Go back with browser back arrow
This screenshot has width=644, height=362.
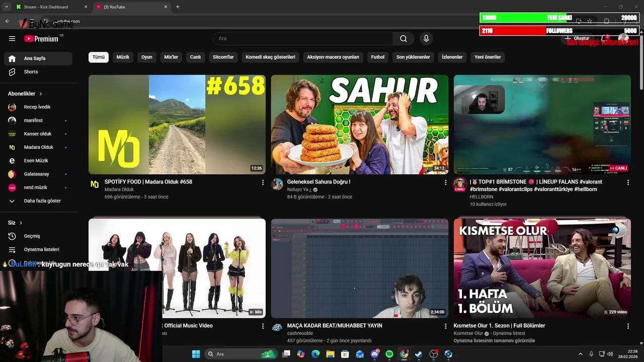pyautogui.click(x=8, y=21)
